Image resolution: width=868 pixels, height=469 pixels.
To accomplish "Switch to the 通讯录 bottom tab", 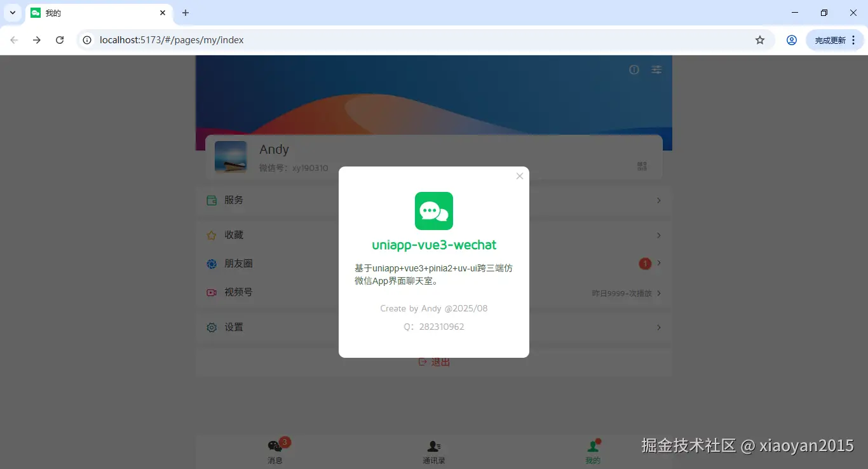I will (434, 451).
